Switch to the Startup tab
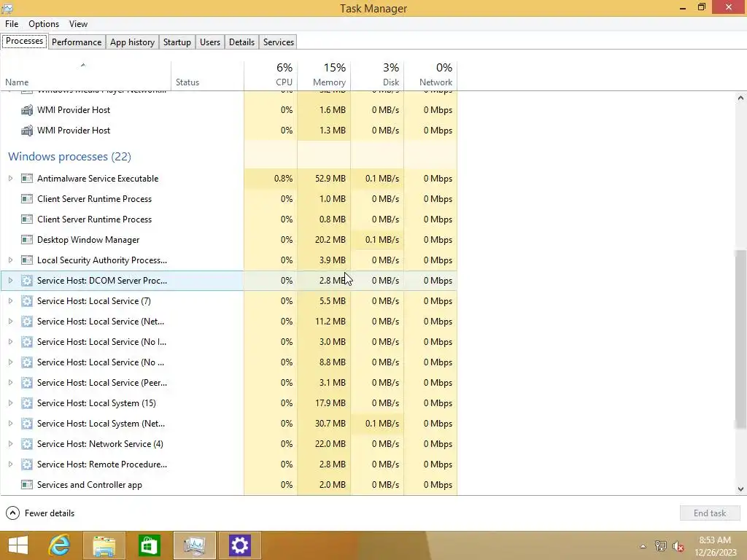This screenshot has width=747, height=560. pos(177,42)
